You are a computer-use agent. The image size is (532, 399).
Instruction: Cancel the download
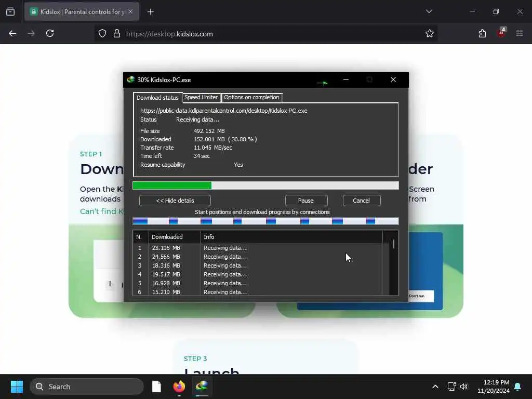362,201
